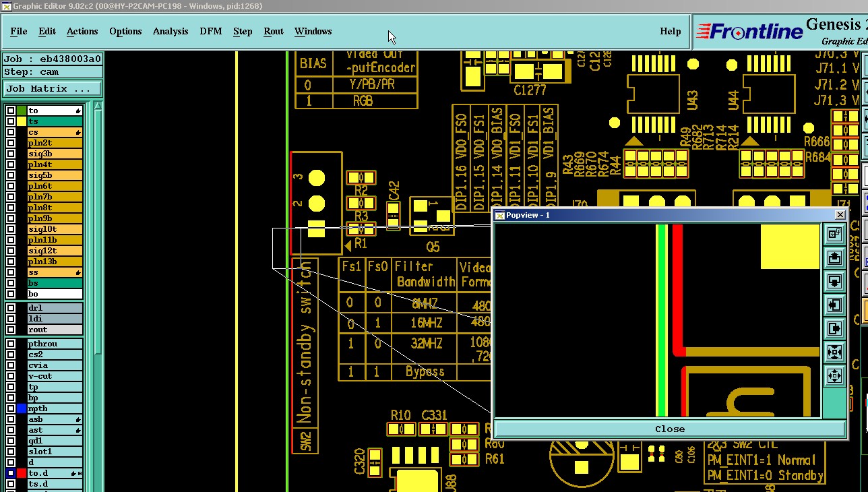Select the ldi layer row

pyautogui.click(x=55, y=319)
